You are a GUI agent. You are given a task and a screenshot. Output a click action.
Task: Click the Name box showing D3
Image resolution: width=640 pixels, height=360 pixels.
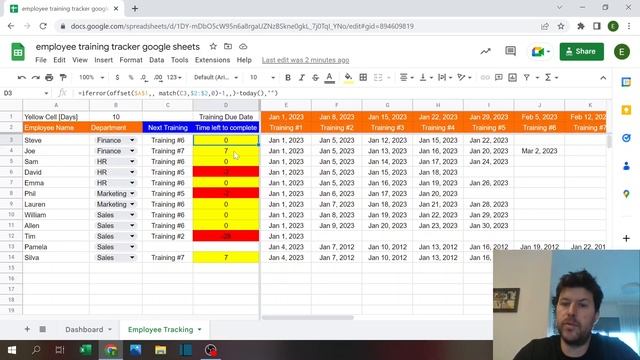point(24,93)
